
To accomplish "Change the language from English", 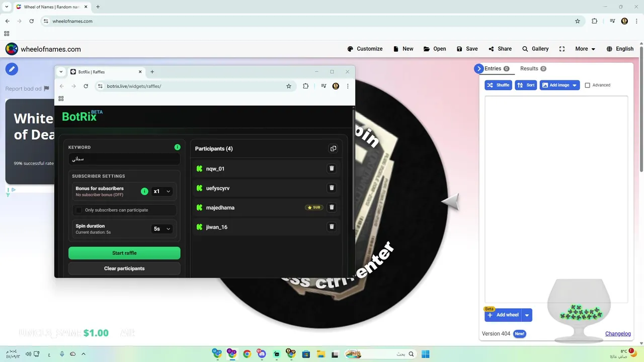I will [620, 49].
